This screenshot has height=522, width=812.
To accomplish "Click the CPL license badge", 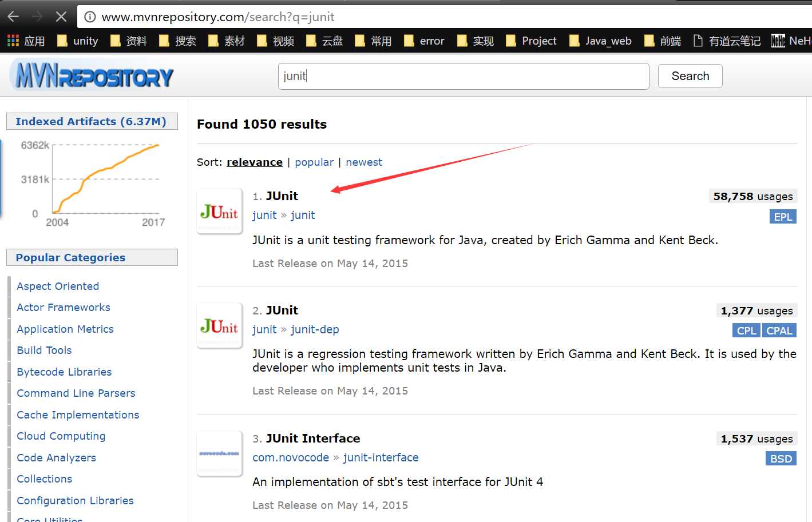I will 746,330.
